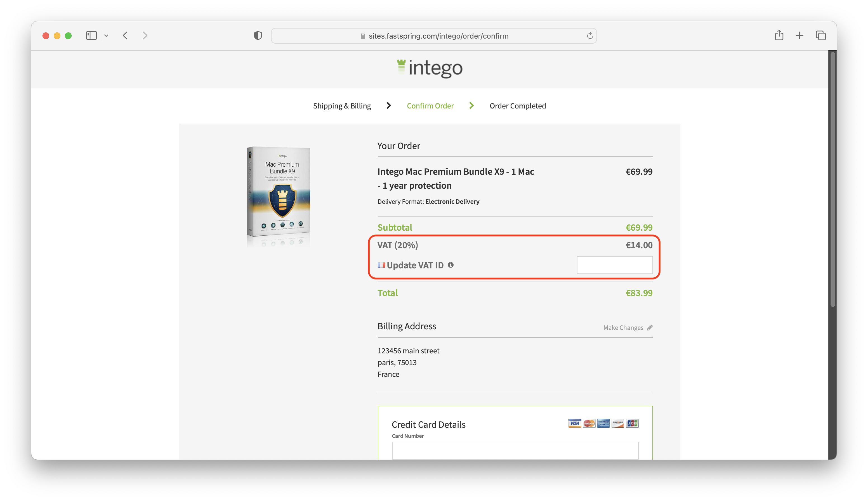Click the VAT ID input field

(615, 265)
